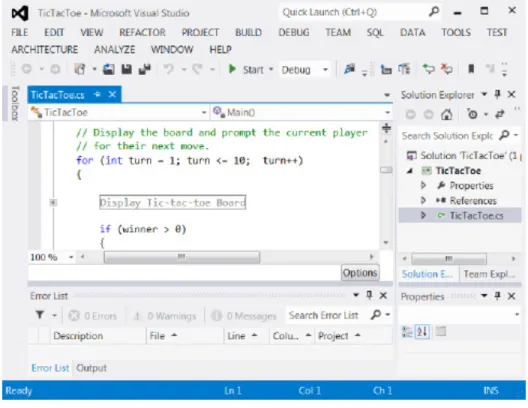Screen dimensions: 528x408
Task: Click the Solution Explorer Forward icon
Action: 428,115
